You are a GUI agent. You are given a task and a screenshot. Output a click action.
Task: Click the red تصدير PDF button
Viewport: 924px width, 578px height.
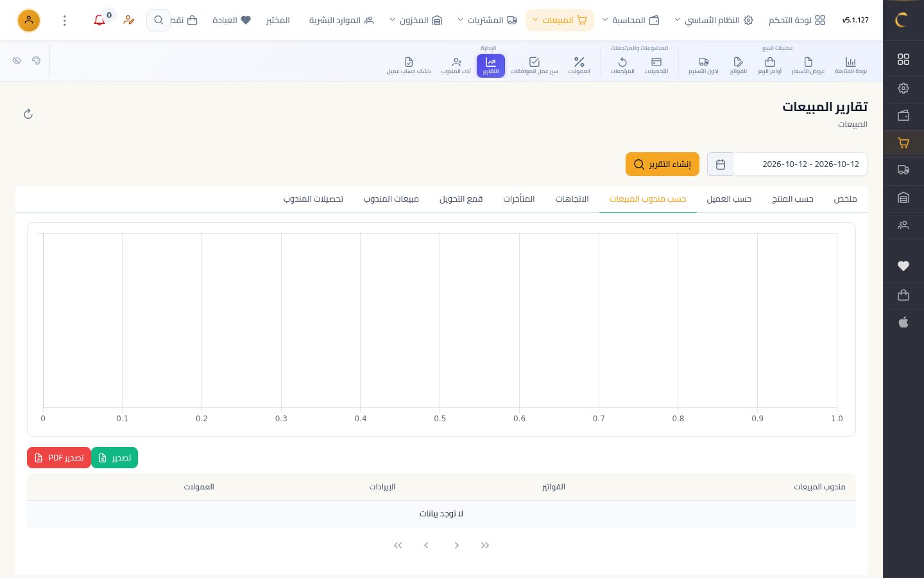[x=59, y=458]
